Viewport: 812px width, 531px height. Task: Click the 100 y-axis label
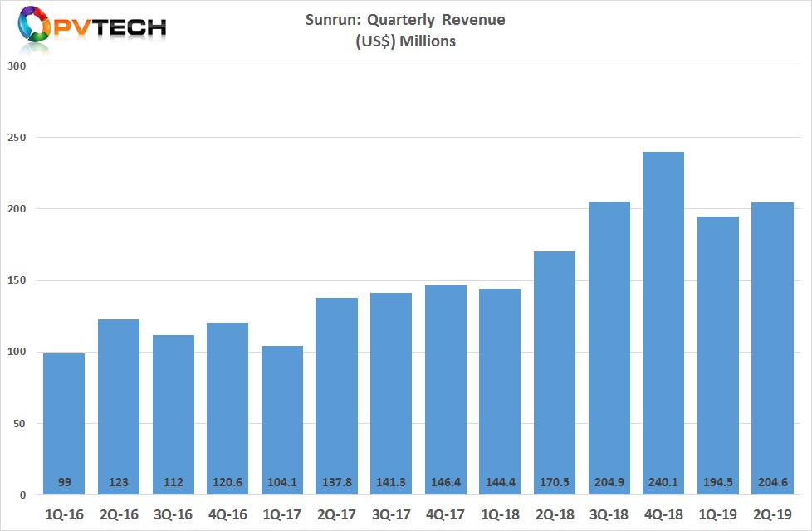tap(17, 352)
